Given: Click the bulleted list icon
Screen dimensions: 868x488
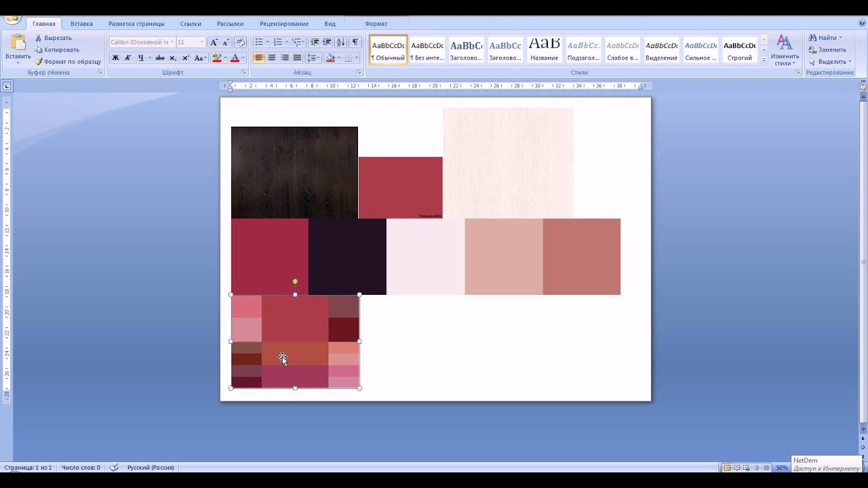Looking at the screenshot, I should click(258, 42).
